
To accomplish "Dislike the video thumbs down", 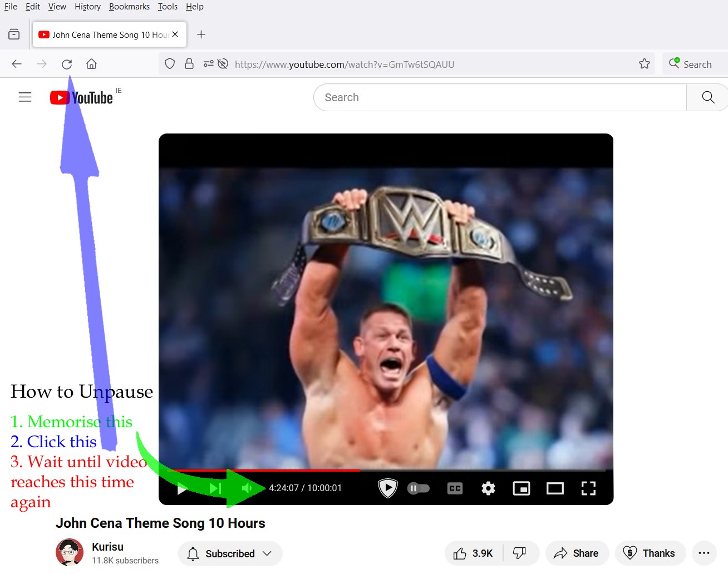I will (x=519, y=553).
